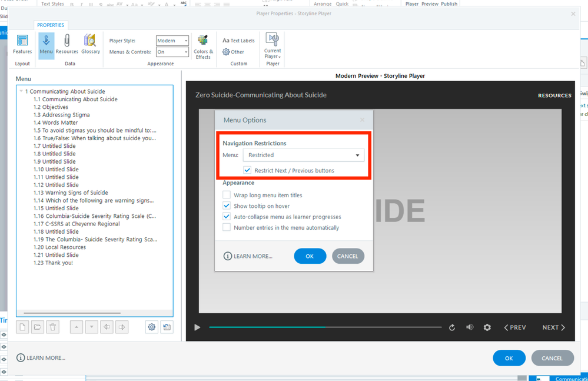
Task: Uncheck Restrict Next / Previous buttons
Action: [x=248, y=171]
